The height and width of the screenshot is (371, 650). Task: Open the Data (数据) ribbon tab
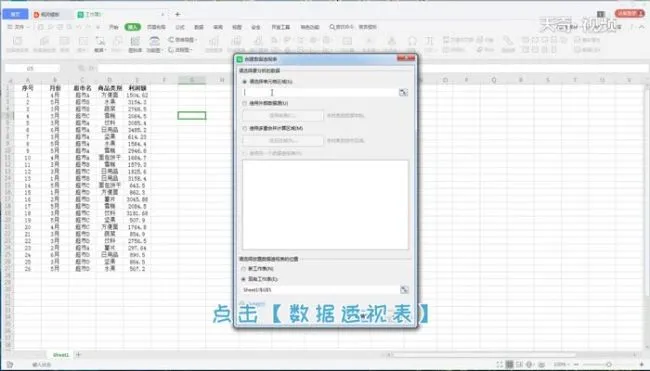click(x=199, y=27)
